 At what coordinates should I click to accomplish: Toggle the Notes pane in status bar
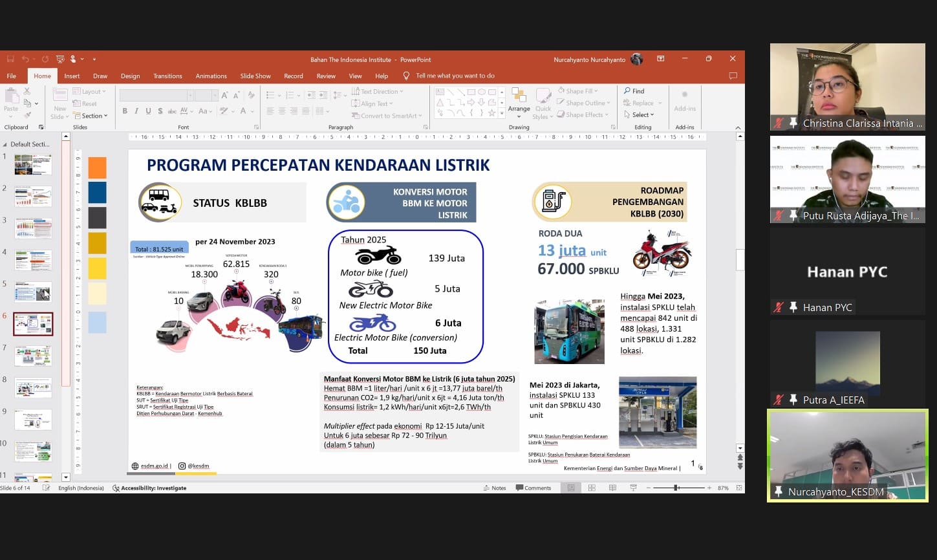[x=494, y=488]
